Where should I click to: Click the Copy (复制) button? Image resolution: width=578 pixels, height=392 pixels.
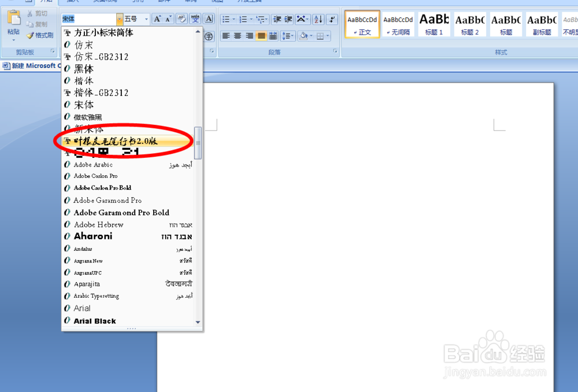pyautogui.click(x=37, y=24)
